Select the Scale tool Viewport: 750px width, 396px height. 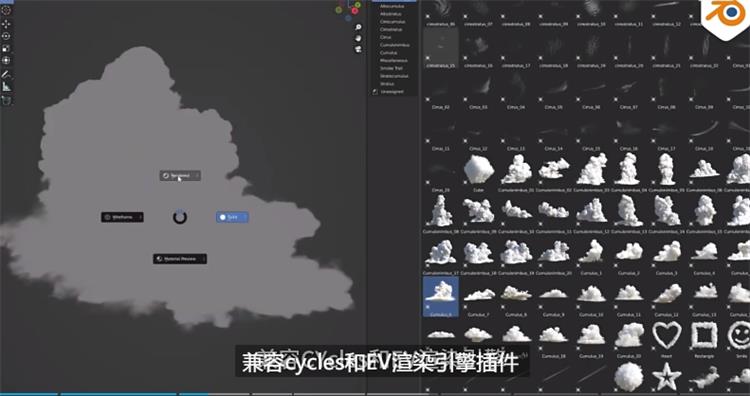pos(6,48)
